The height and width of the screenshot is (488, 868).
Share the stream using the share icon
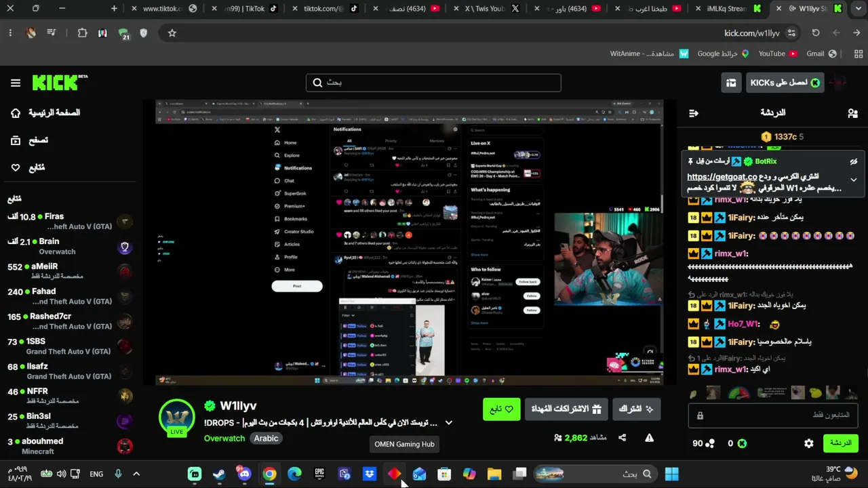[x=622, y=438]
